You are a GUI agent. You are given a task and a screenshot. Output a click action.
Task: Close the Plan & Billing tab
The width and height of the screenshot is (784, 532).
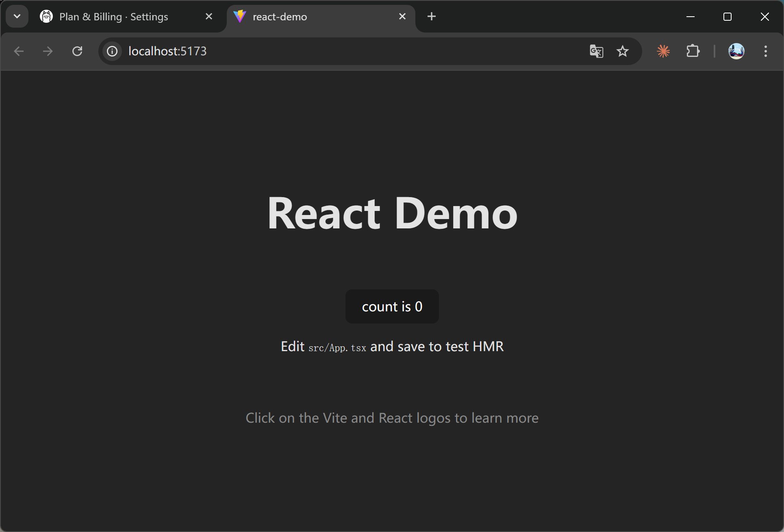[209, 17]
